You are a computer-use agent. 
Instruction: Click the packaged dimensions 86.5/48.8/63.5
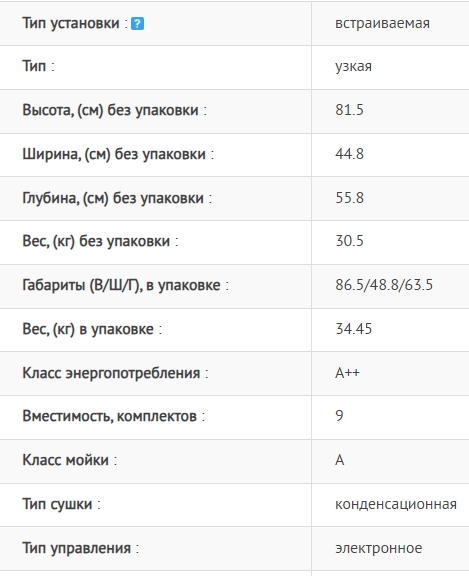(x=384, y=285)
